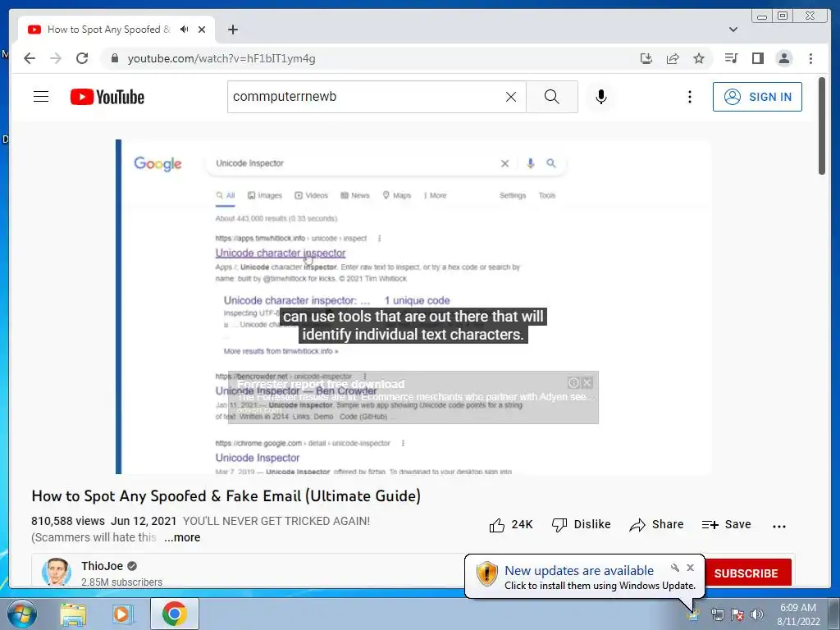Click the Chrome taskbar icon

click(175, 614)
